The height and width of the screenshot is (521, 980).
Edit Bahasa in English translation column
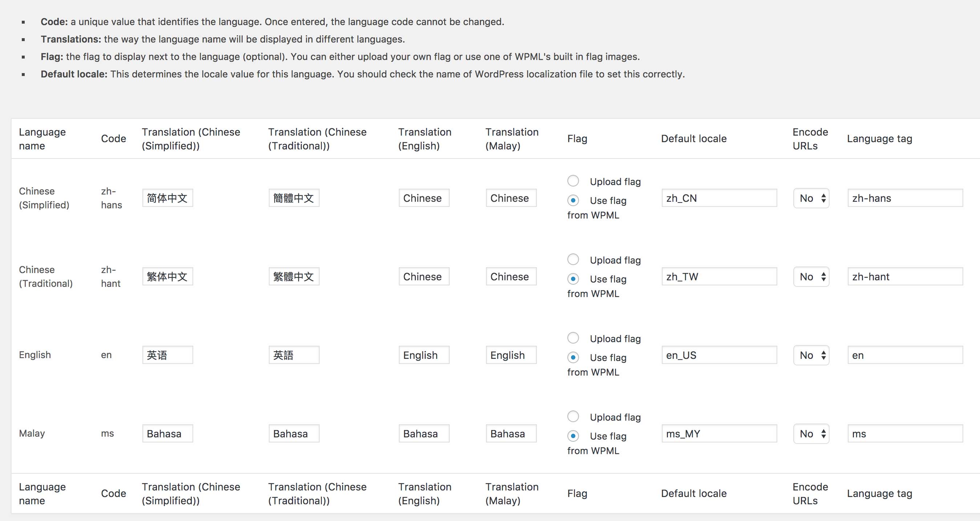(x=424, y=433)
